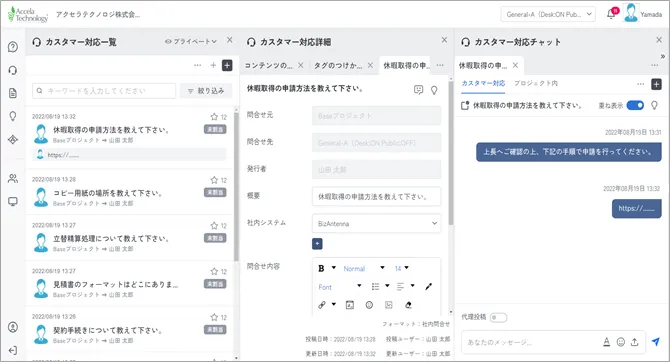Click the lightbulb icon in detail header
The width and height of the screenshot is (670, 362).
click(434, 90)
